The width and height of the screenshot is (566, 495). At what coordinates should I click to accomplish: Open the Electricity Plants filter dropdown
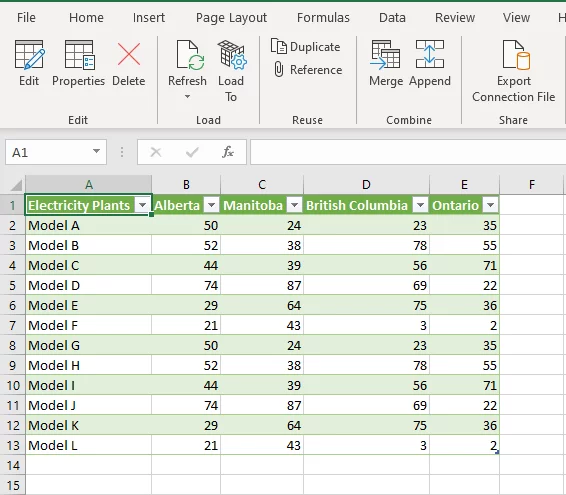click(x=143, y=205)
